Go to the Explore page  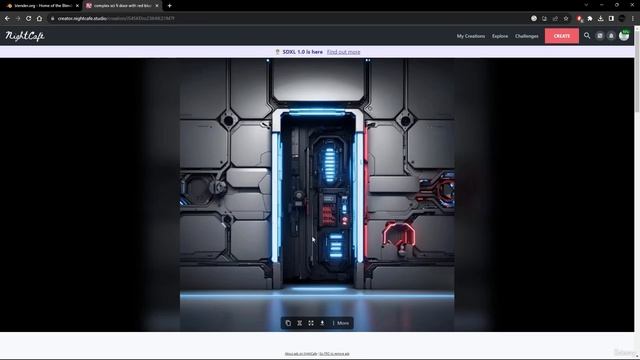coord(500,36)
